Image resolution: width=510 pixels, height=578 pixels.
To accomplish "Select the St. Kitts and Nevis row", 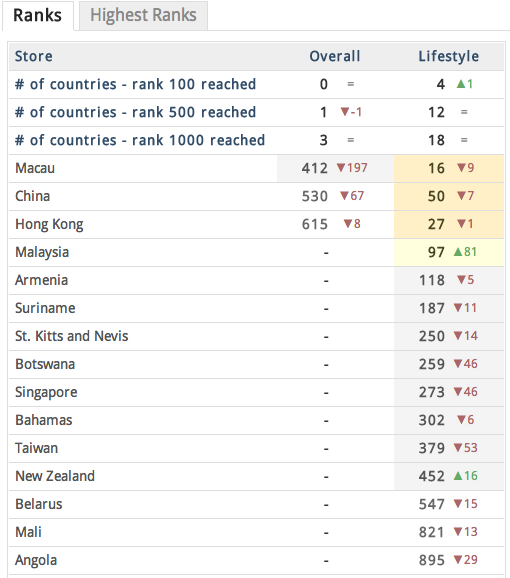I will (x=256, y=337).
